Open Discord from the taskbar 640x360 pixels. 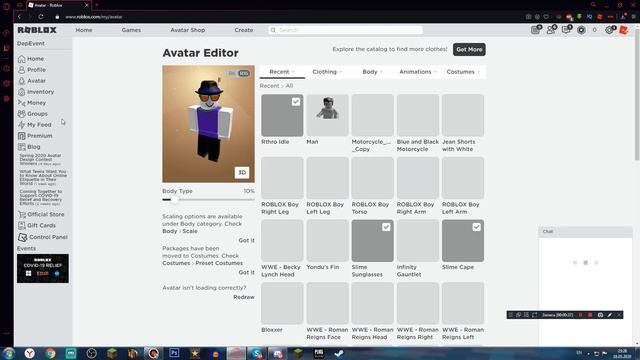point(278,353)
